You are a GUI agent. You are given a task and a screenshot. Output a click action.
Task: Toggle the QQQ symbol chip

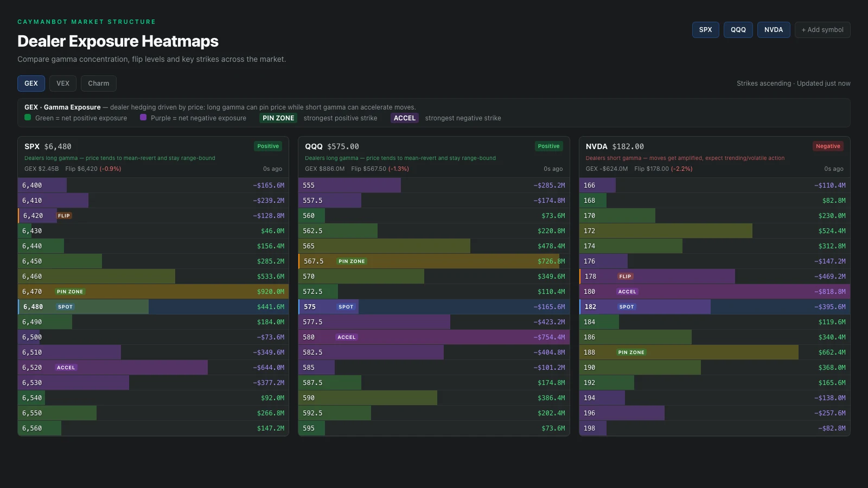tap(738, 30)
